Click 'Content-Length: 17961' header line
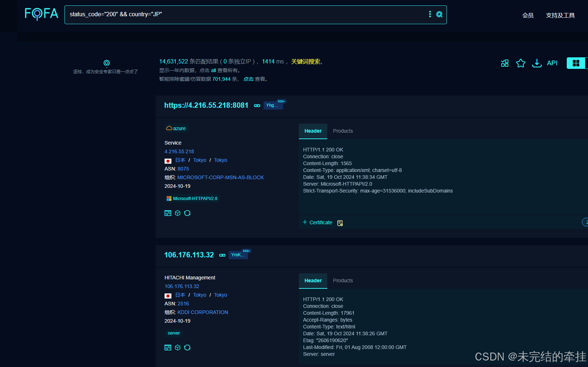 [329, 313]
